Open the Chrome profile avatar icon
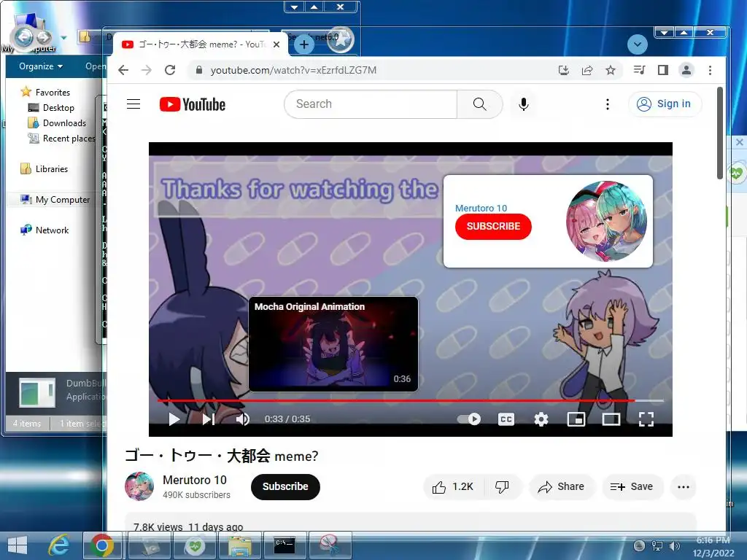 686,71
